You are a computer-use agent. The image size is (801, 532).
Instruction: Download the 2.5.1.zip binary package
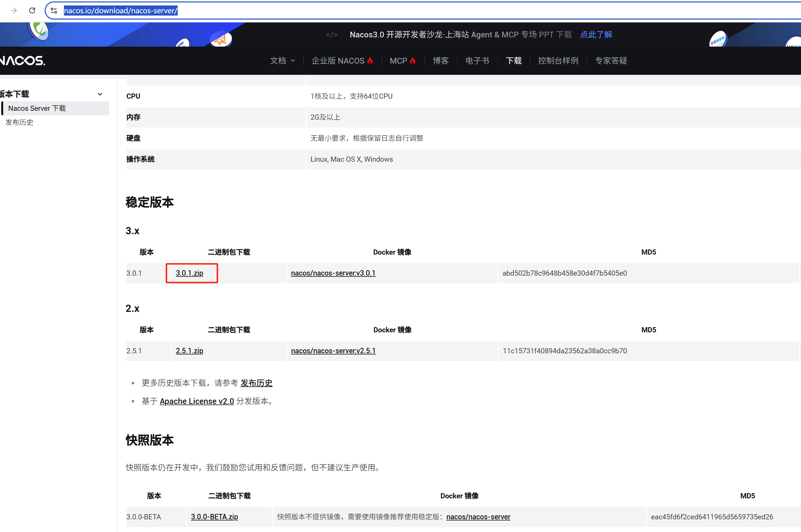[189, 351]
